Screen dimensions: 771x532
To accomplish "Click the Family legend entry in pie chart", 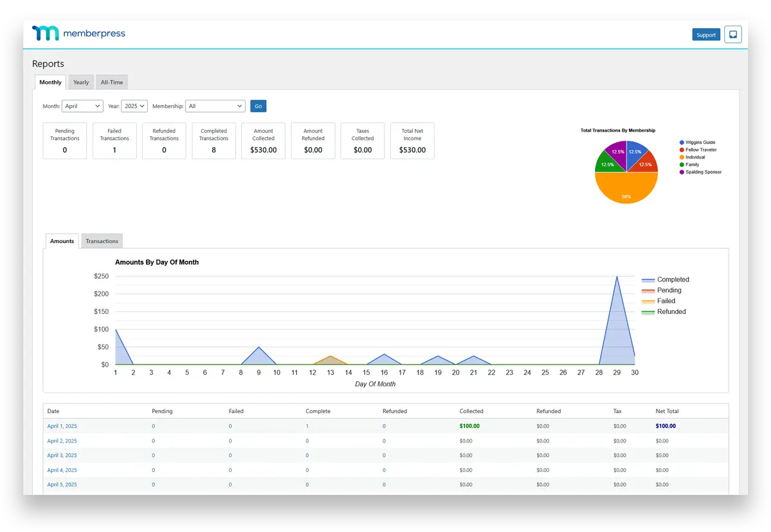I will [692, 165].
